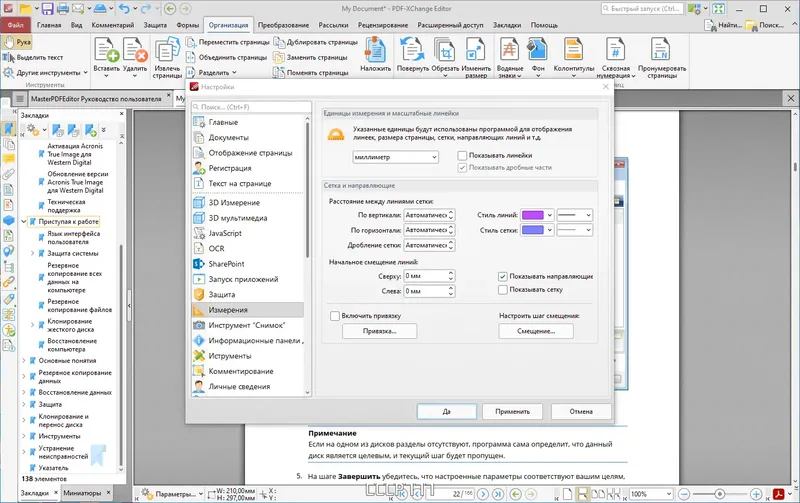
Task: Toggle Показывать дробные части checkbox
Action: (x=462, y=167)
